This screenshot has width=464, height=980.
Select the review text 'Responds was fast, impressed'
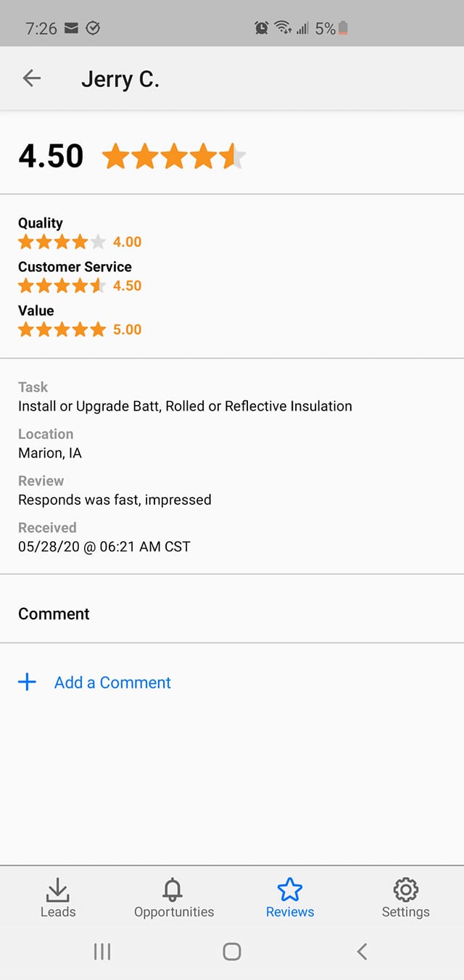(x=115, y=500)
